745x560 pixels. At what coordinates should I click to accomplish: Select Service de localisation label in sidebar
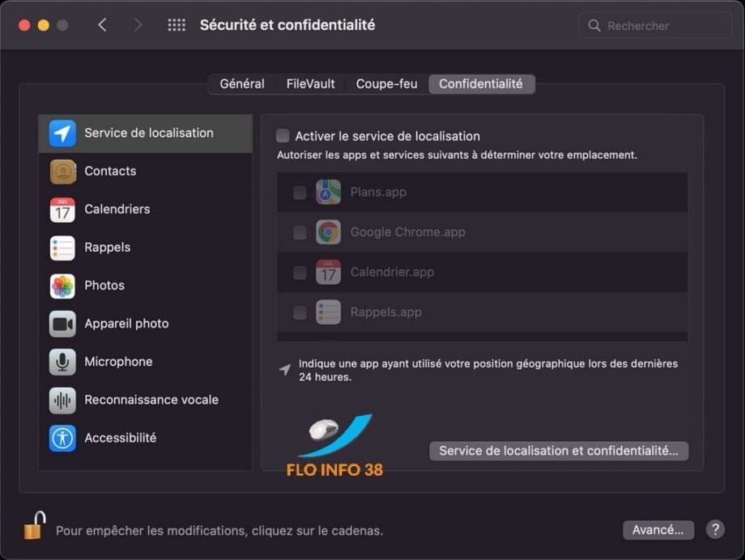pos(149,133)
